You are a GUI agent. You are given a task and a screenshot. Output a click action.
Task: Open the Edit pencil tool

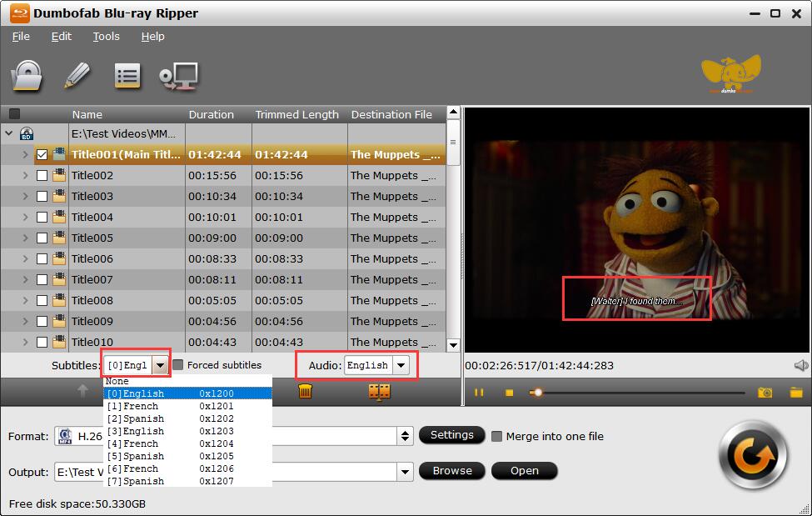pyautogui.click(x=77, y=76)
